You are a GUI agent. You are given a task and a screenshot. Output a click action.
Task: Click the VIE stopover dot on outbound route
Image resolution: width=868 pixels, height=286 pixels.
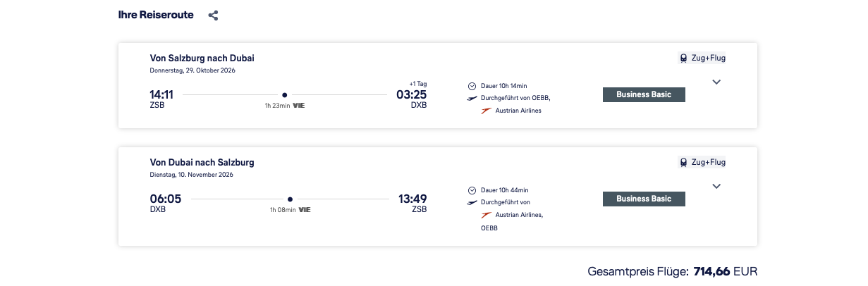[285, 94]
